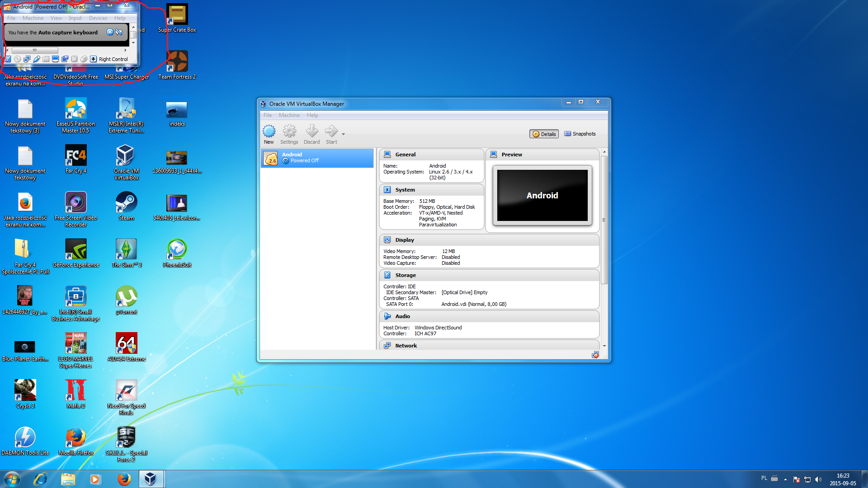Open Devices menu in Android VM window
Image resolution: width=868 pixels, height=488 pixels.
(x=98, y=18)
